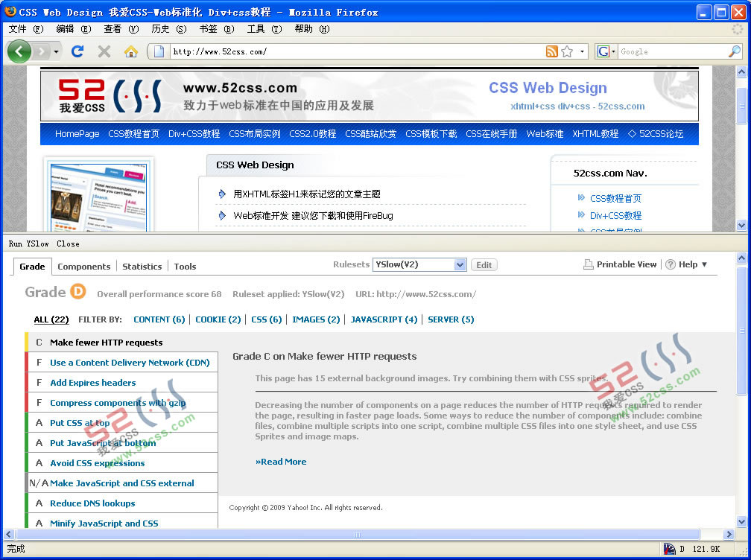Reload the page with the Refresh icon
Image resolution: width=751 pixels, height=560 pixels.
pyautogui.click(x=77, y=51)
